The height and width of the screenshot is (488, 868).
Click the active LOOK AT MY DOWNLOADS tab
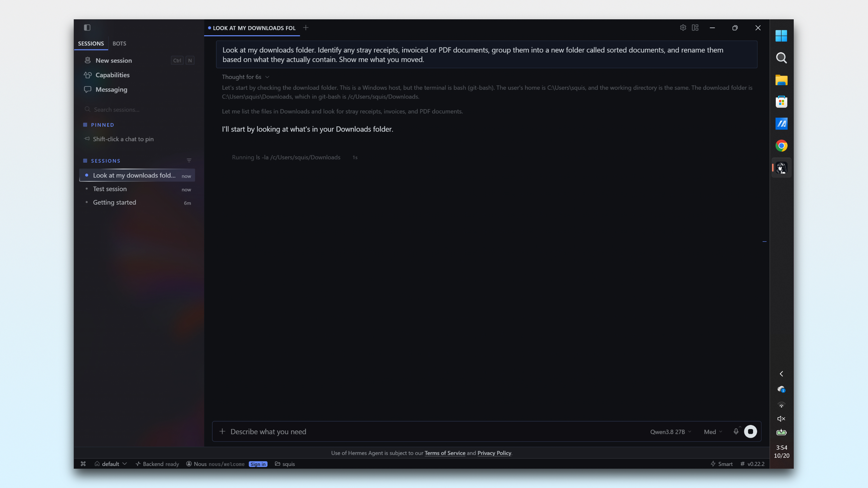tap(252, 28)
